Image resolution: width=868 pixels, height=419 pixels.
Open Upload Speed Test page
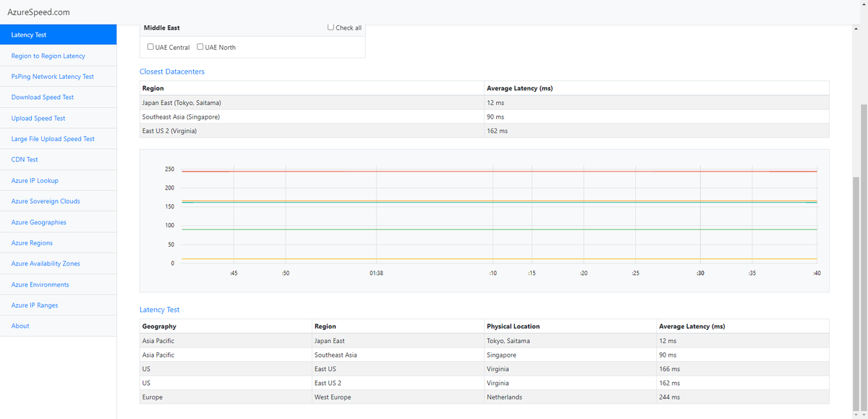click(58, 118)
